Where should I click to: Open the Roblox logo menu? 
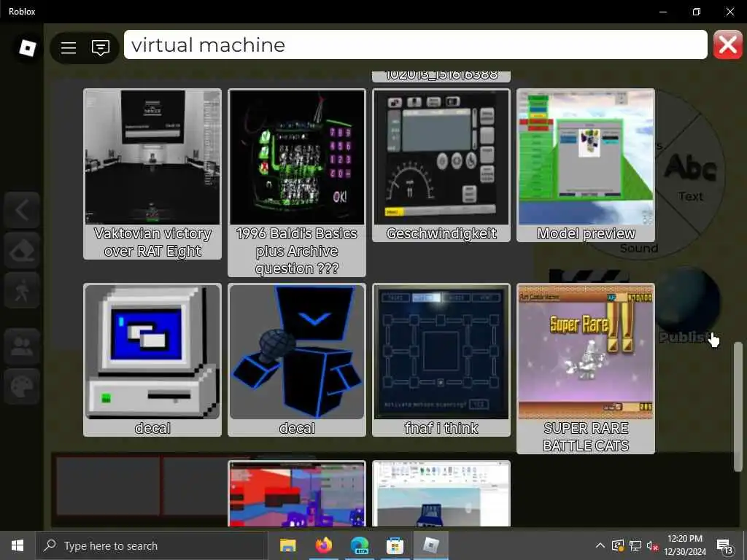pyautogui.click(x=27, y=47)
